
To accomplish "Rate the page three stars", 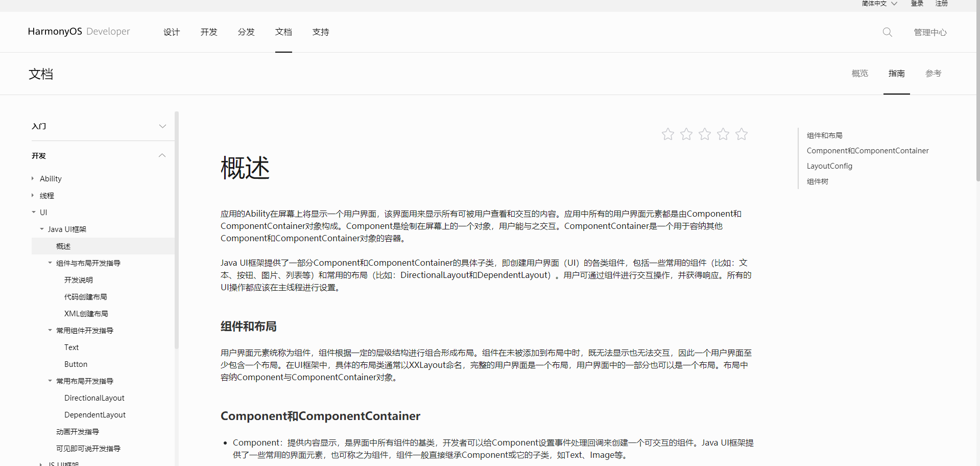I will [x=705, y=134].
